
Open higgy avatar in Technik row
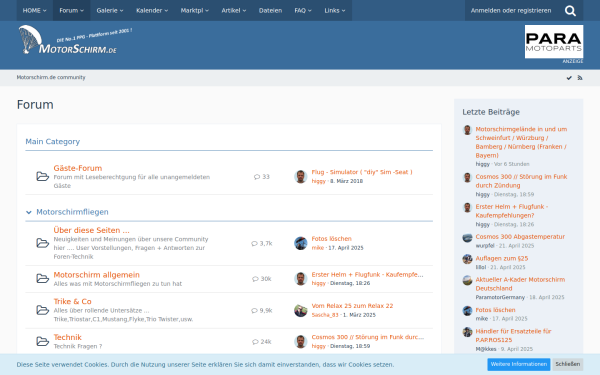[301, 341]
